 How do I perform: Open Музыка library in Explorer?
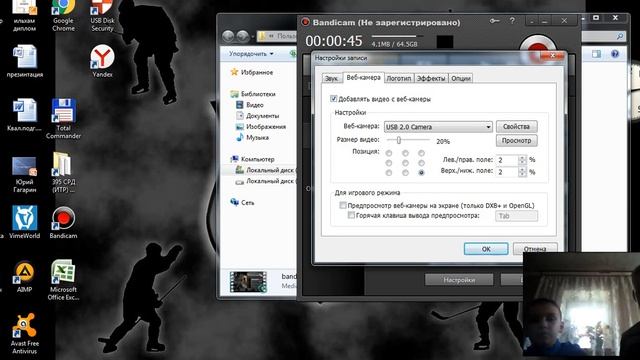(x=252, y=138)
